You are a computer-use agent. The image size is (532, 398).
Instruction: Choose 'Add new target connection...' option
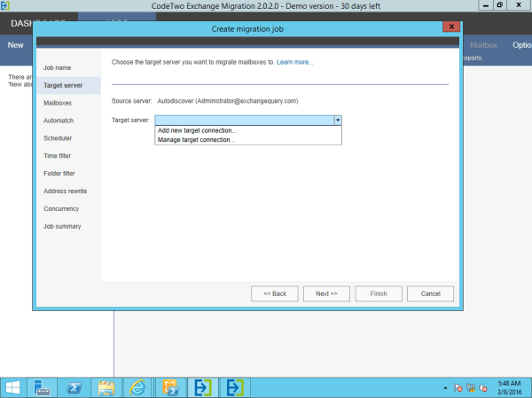pos(197,130)
